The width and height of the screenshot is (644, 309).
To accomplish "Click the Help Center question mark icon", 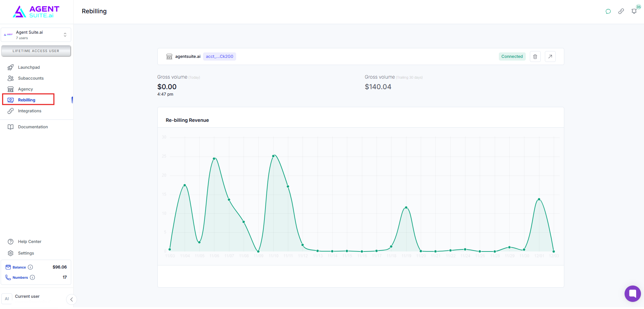I will click(x=11, y=242).
